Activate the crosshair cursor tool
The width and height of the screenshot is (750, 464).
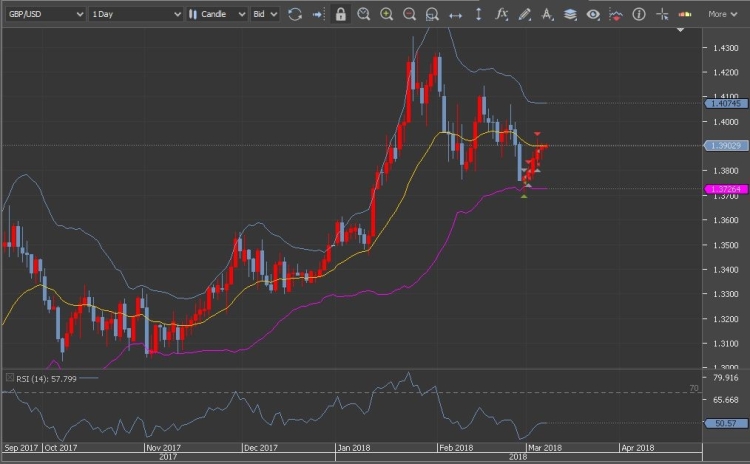click(x=662, y=14)
